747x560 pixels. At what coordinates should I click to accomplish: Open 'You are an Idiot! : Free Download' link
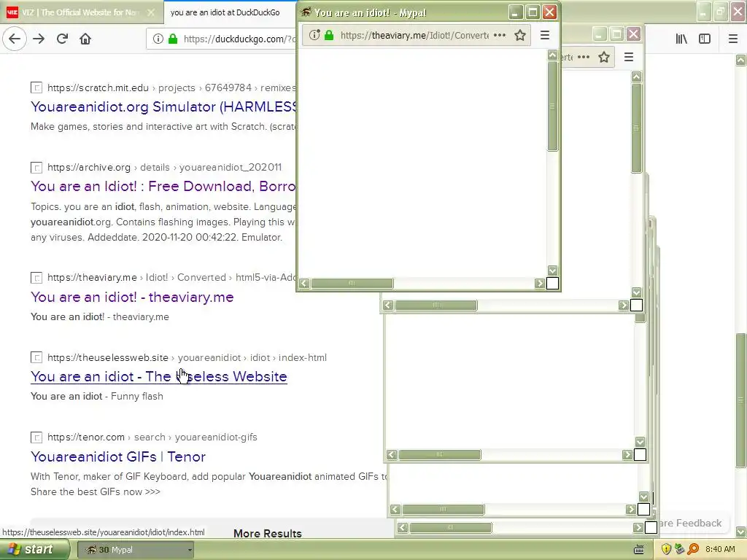coord(163,186)
